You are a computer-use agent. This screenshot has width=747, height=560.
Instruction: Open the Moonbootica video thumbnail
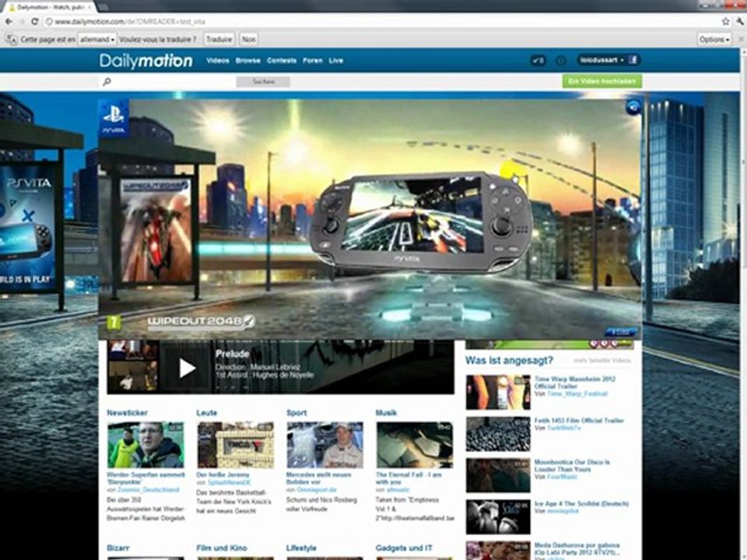(498, 475)
